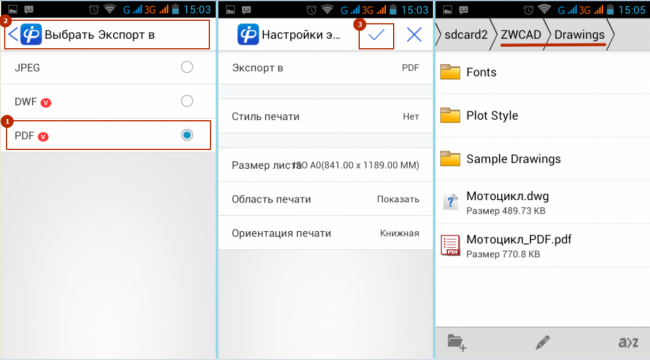Confirm export settings with the checkmark icon

click(376, 35)
